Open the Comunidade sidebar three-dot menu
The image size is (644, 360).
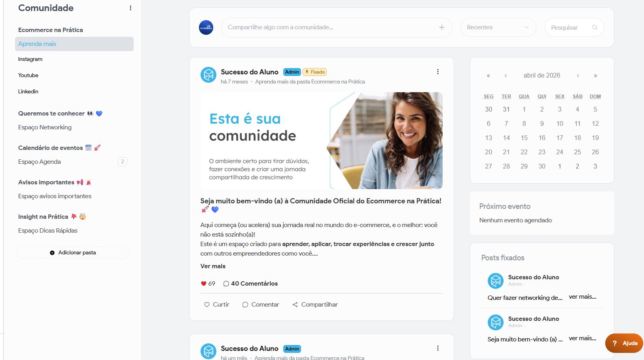(131, 8)
